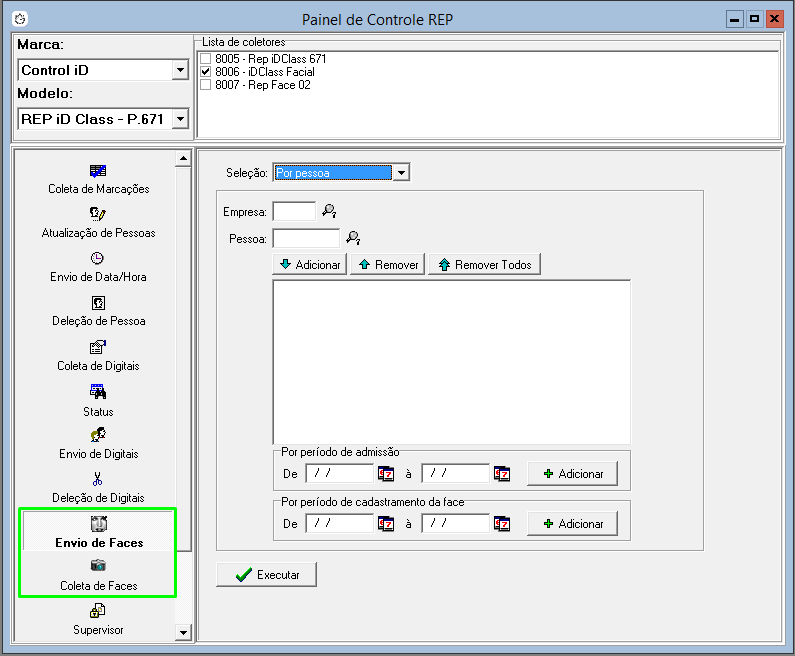The width and height of the screenshot is (795, 656).
Task: Uncheck the 8006 - iDClass Facial checkbox
Action: (x=206, y=72)
